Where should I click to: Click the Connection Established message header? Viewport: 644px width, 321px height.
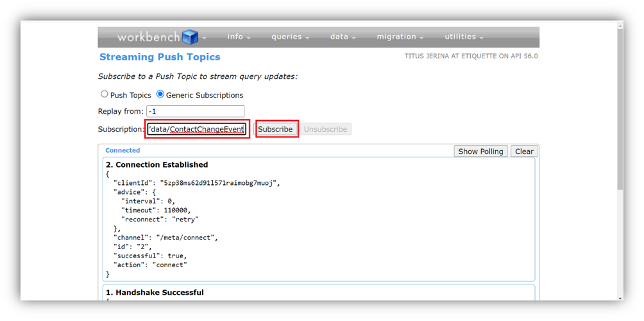click(x=157, y=165)
